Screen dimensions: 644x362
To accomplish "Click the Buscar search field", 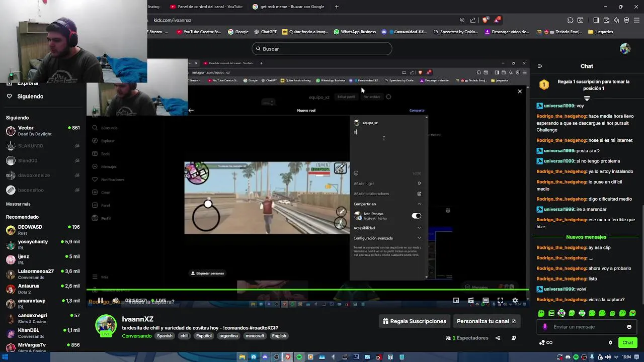I will (x=322, y=49).
